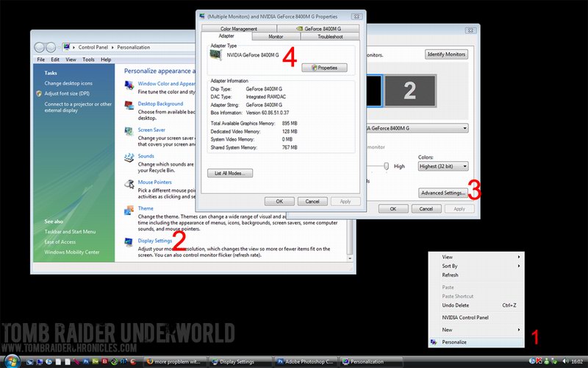Click the Window Color and Appearance icon
Image resolution: width=588 pixels, height=368 pixels.
click(x=129, y=85)
